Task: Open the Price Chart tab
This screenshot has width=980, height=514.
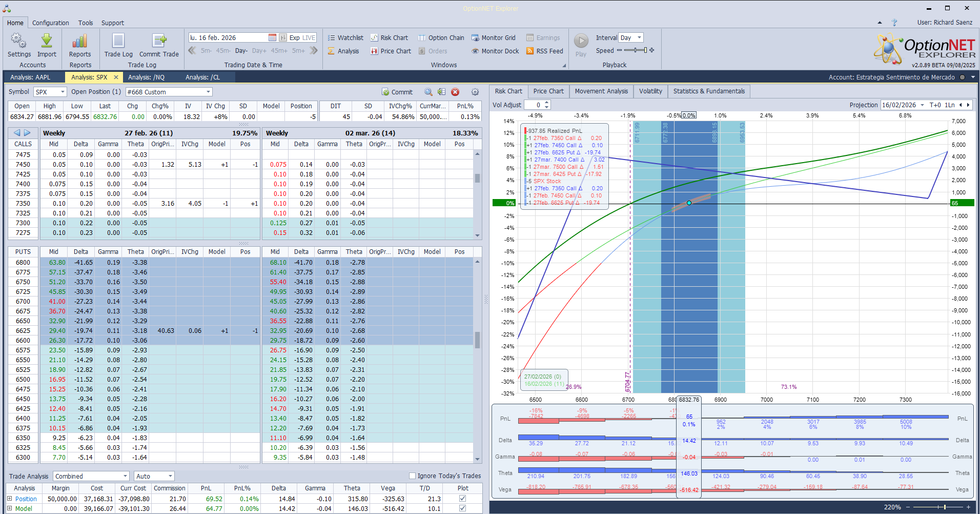Action: 548,91
